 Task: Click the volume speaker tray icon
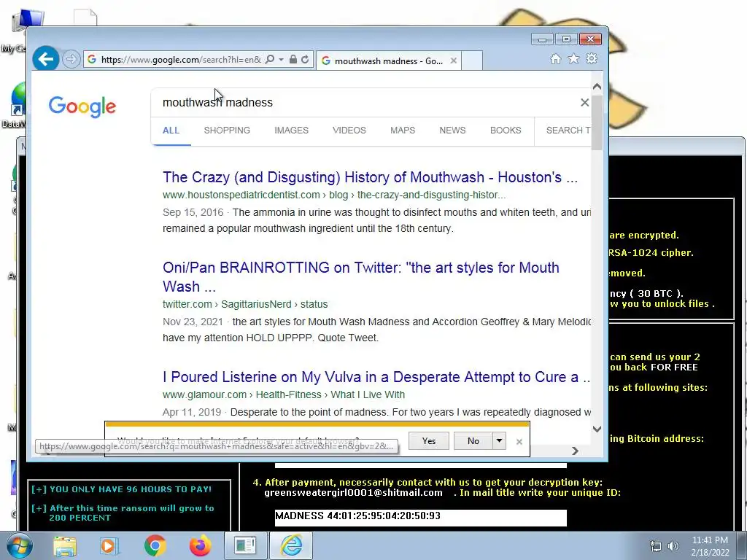point(673,546)
